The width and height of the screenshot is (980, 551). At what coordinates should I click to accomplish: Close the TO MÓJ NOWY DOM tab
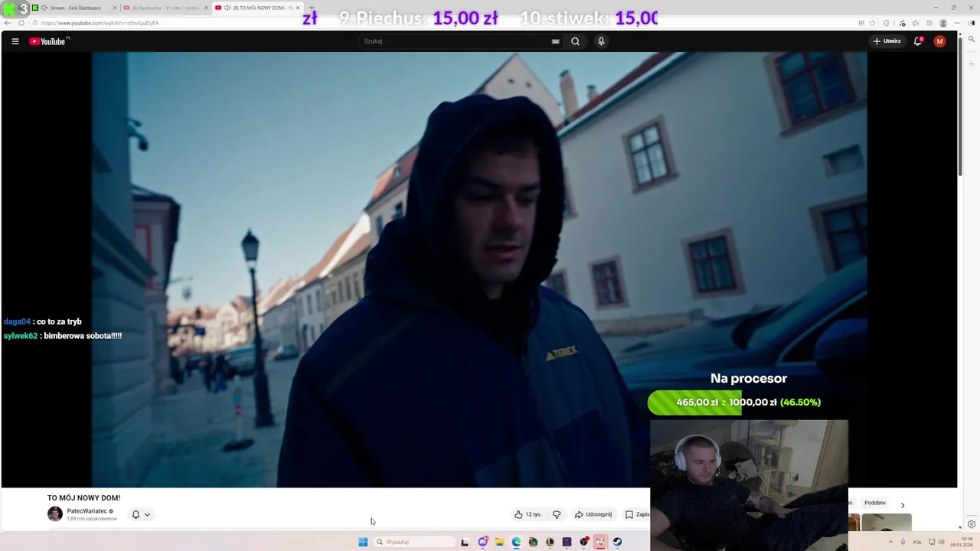[x=298, y=8]
